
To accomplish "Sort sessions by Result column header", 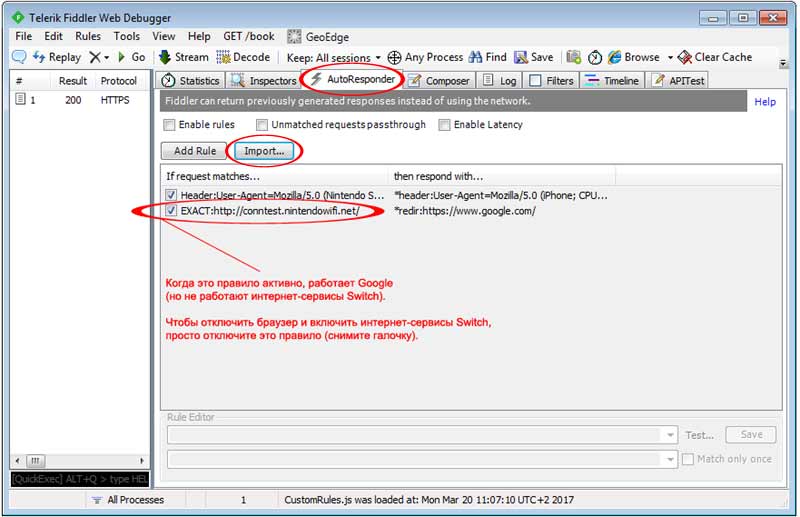I will (72, 81).
